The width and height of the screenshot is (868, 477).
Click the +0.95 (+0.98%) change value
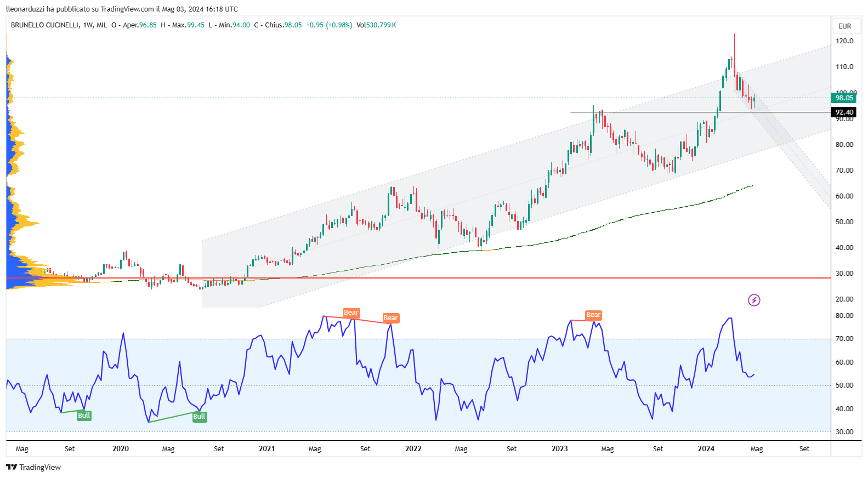click(329, 25)
